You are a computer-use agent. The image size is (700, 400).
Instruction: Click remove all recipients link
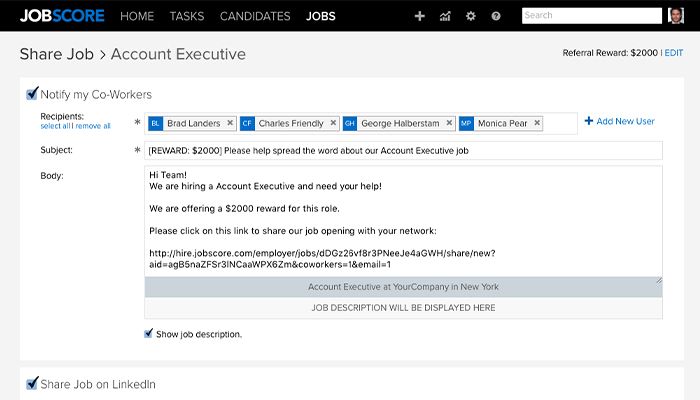93,126
